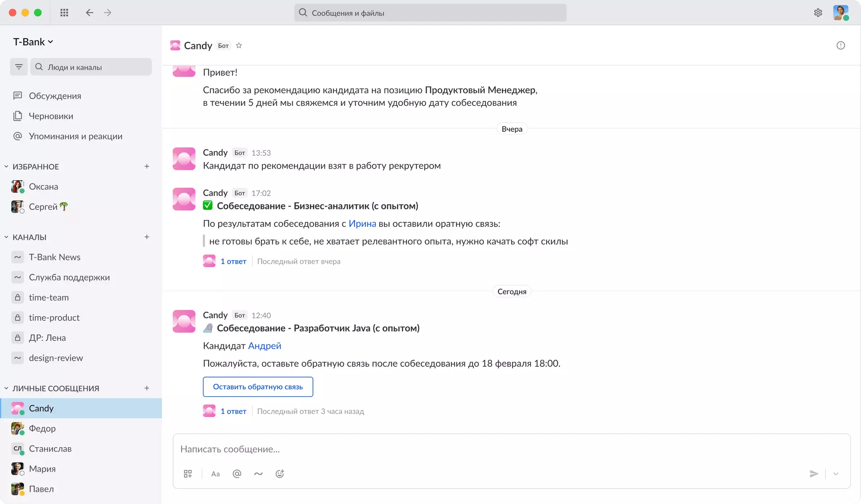This screenshot has width=861, height=504.
Task: Go back with left arrow
Action: tap(89, 13)
